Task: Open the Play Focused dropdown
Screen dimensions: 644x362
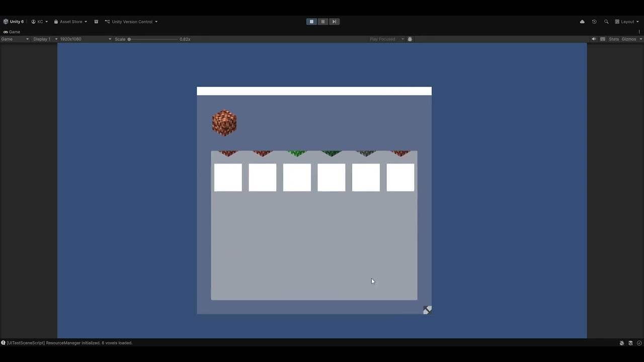Action: click(387, 39)
